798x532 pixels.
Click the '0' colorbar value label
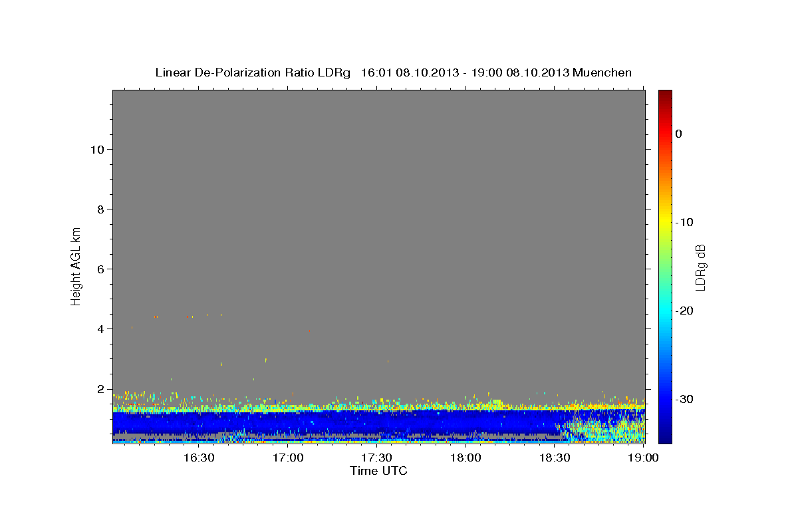coord(679,134)
